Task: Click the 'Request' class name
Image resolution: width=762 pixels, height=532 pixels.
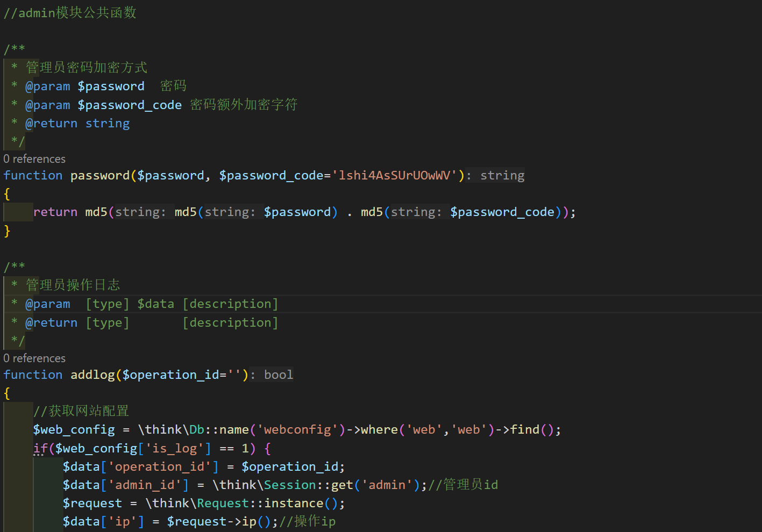Action: pos(223,503)
